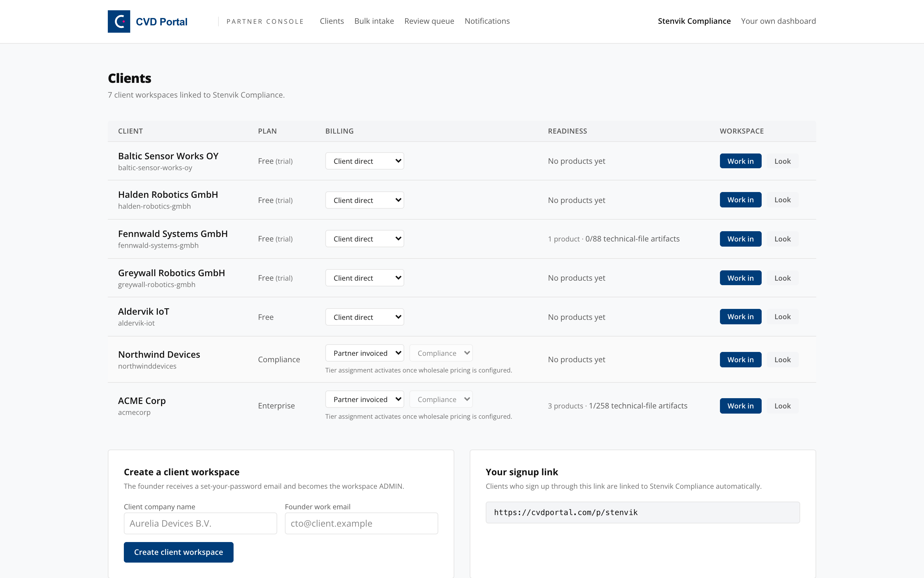Screen dimensions: 924x578
Task: Click the Fennwald Systems GmbH name
Action: pyautogui.click(x=173, y=233)
